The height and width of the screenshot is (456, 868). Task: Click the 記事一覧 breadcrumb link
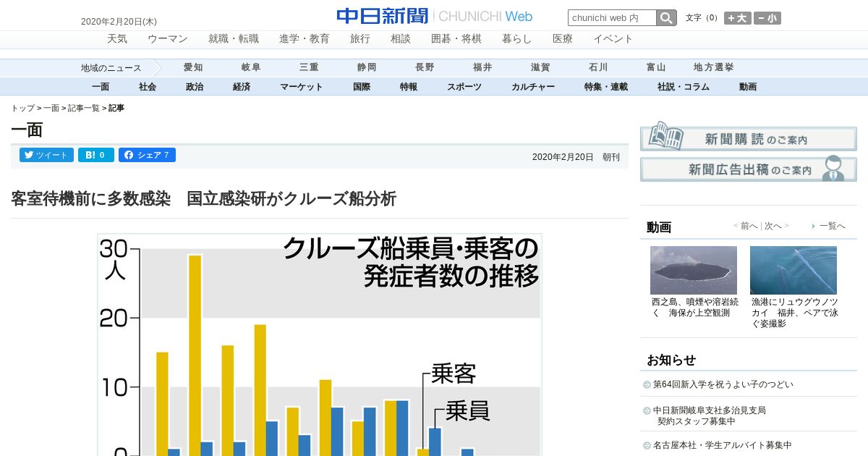point(84,108)
